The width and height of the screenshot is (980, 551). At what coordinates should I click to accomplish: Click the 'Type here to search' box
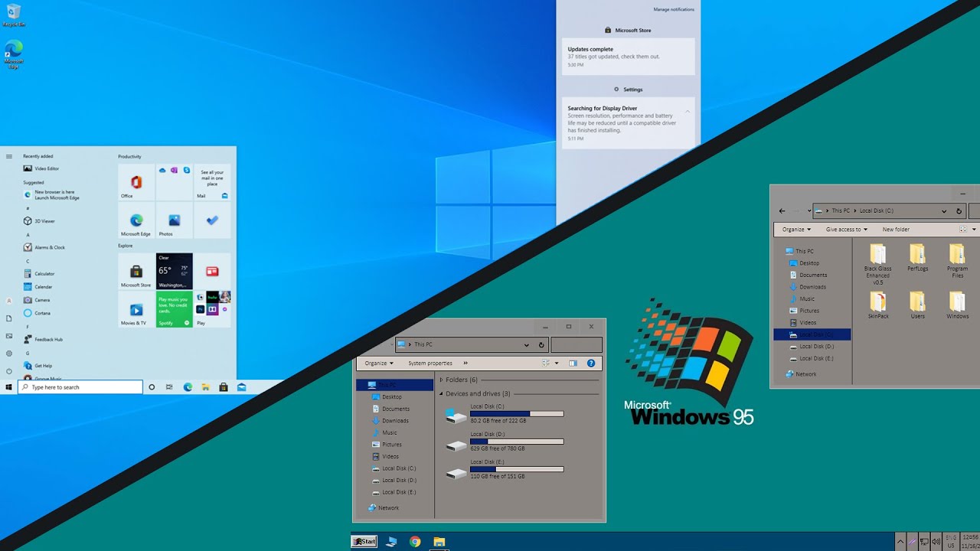80,387
